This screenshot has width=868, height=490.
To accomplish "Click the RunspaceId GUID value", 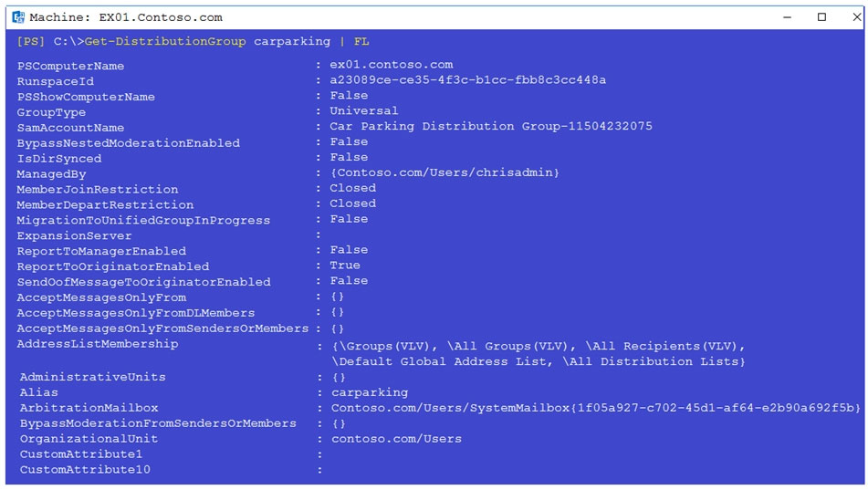I will click(x=467, y=79).
